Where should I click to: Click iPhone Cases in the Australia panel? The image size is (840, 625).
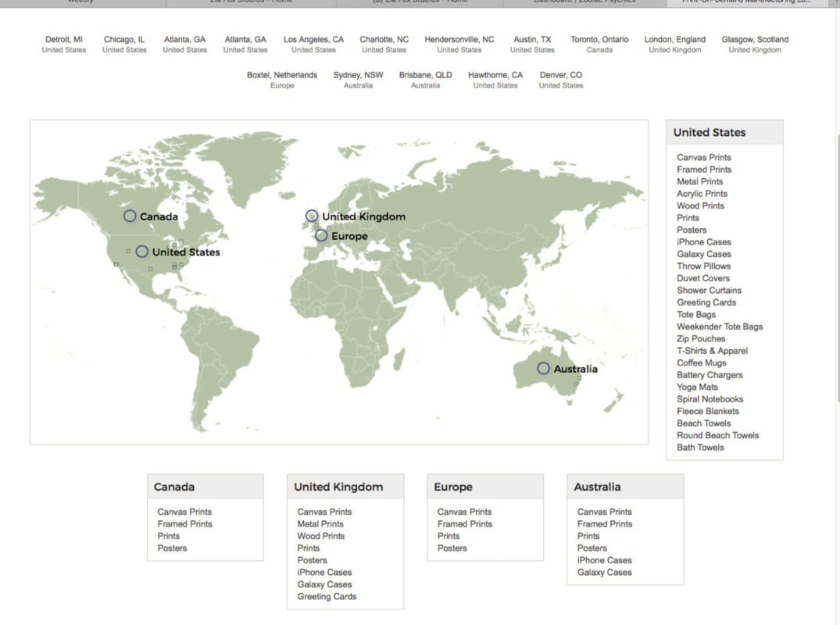pos(604,560)
